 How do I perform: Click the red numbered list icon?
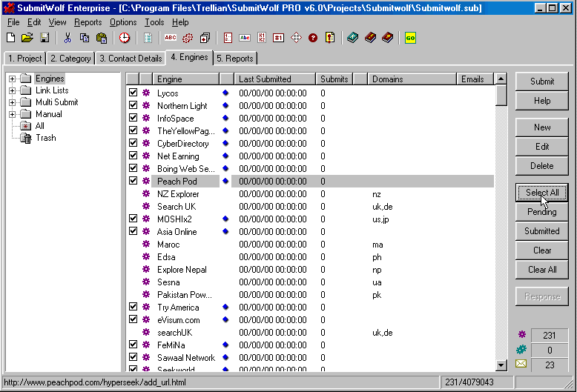tap(228, 38)
